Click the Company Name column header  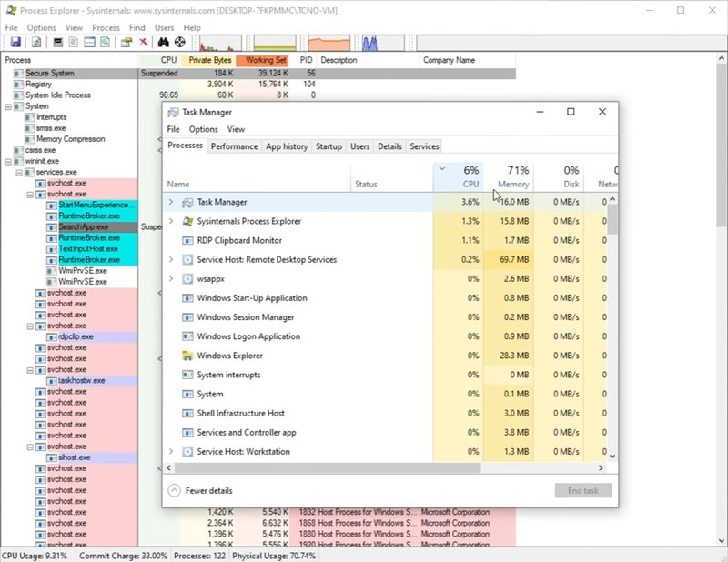(467, 60)
